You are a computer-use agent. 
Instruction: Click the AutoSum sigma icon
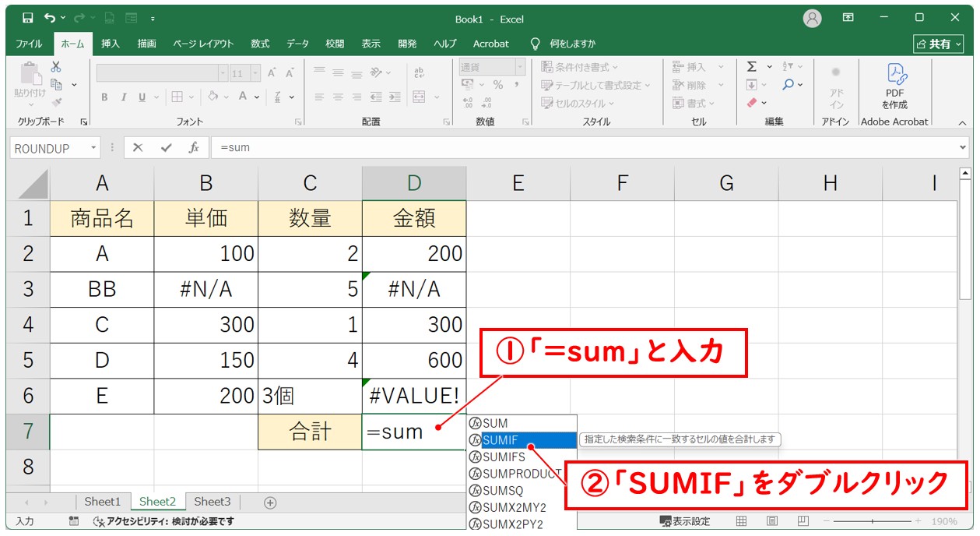point(752,67)
